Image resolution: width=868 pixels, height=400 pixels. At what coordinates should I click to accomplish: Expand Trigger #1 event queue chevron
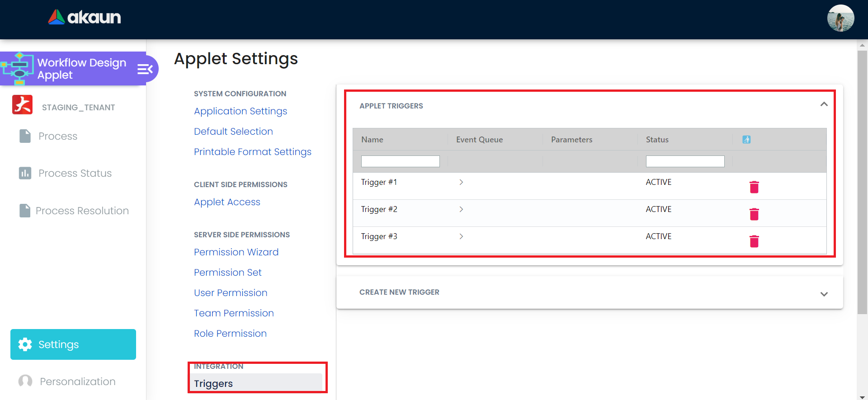click(x=461, y=182)
